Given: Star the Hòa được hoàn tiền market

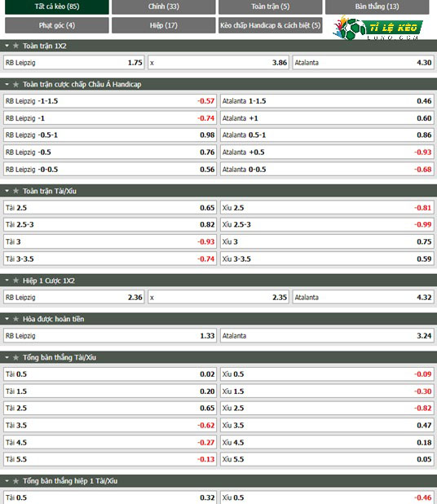Looking at the screenshot, I should 15,319.
